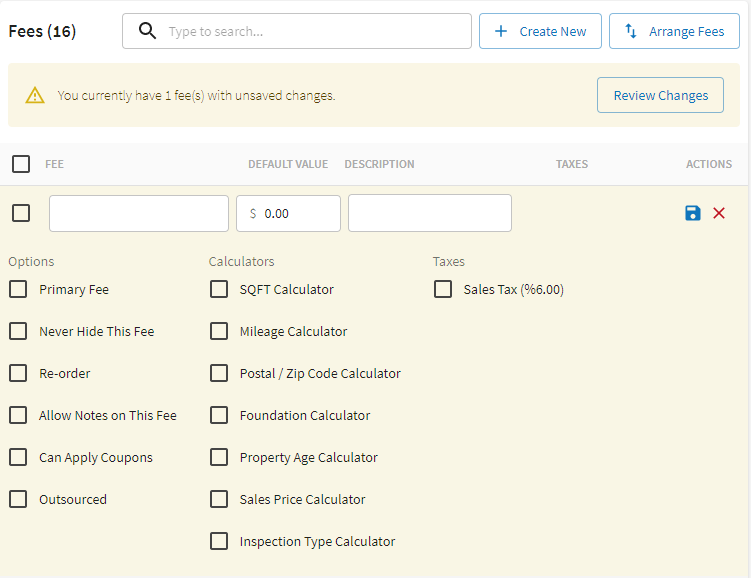Select the Foundation Calculator checkbox
The height and width of the screenshot is (578, 751).
(x=219, y=415)
